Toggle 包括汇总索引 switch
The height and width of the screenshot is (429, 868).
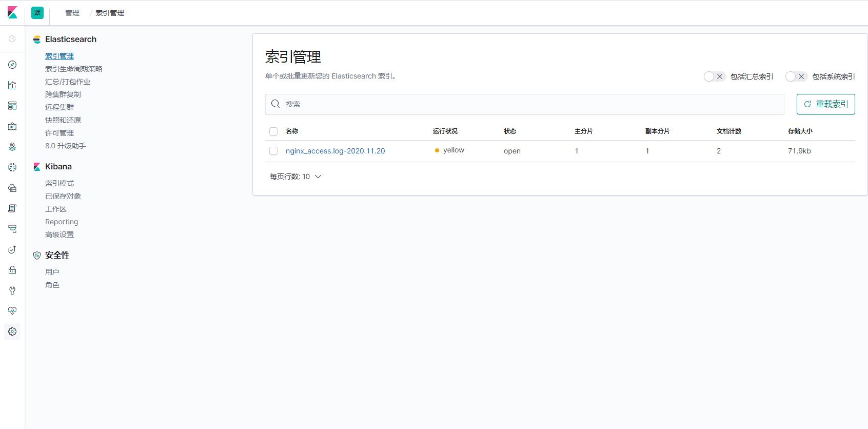click(714, 76)
